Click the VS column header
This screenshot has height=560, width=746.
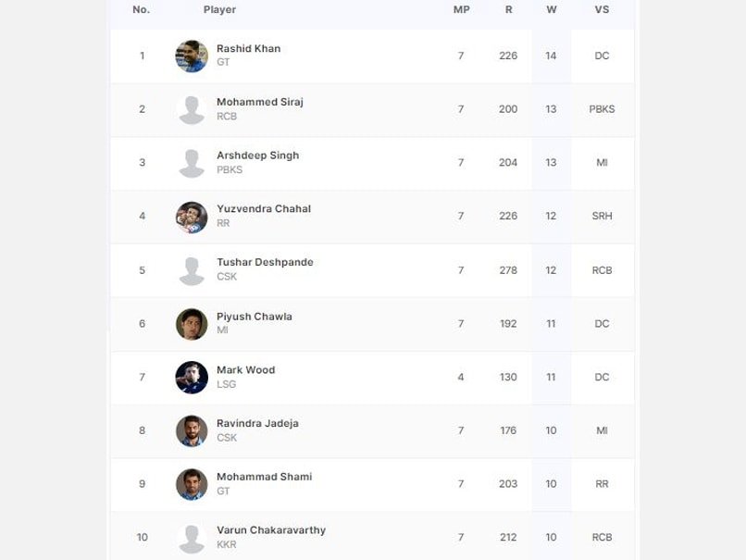(x=602, y=9)
